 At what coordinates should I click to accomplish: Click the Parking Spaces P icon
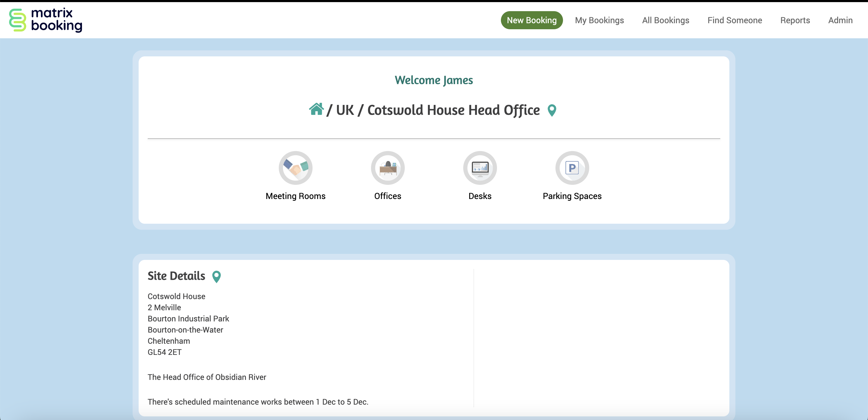coord(572,168)
